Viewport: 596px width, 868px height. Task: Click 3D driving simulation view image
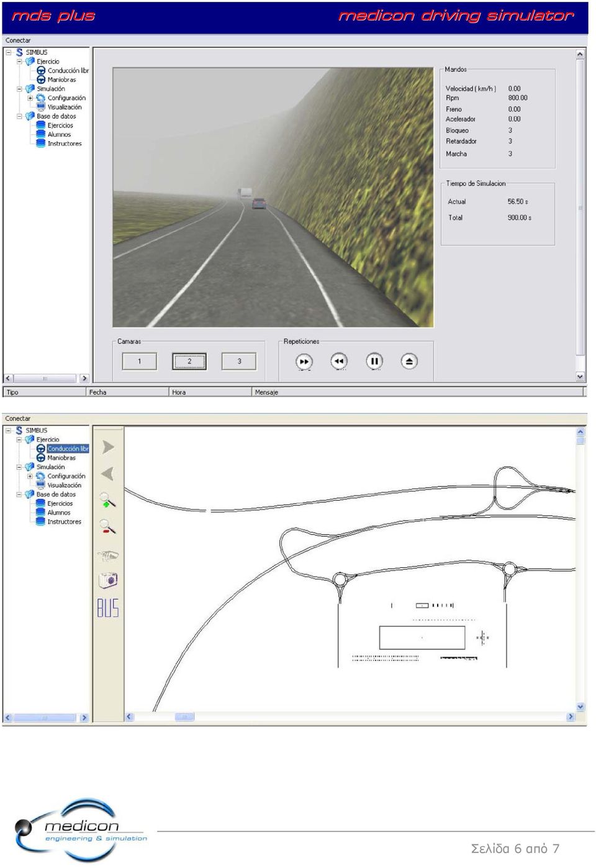point(273,197)
